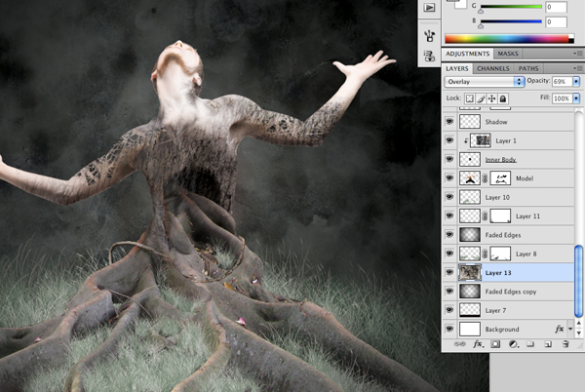Toggle visibility of Layer 10
Screen dimensions: 585x392
point(449,197)
